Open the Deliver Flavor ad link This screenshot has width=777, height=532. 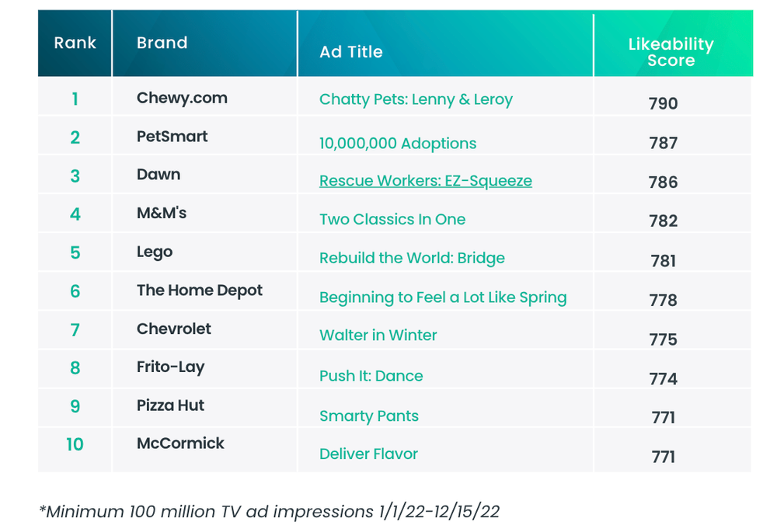point(368,454)
